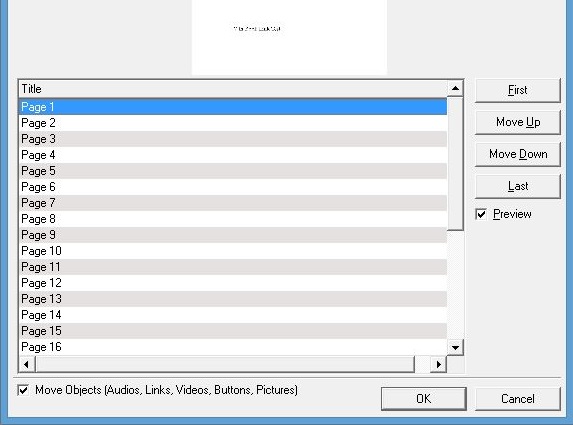Screen dimensions: 573x425
Task: Click the horizontal scrollbar track
Action: tap(422, 364)
